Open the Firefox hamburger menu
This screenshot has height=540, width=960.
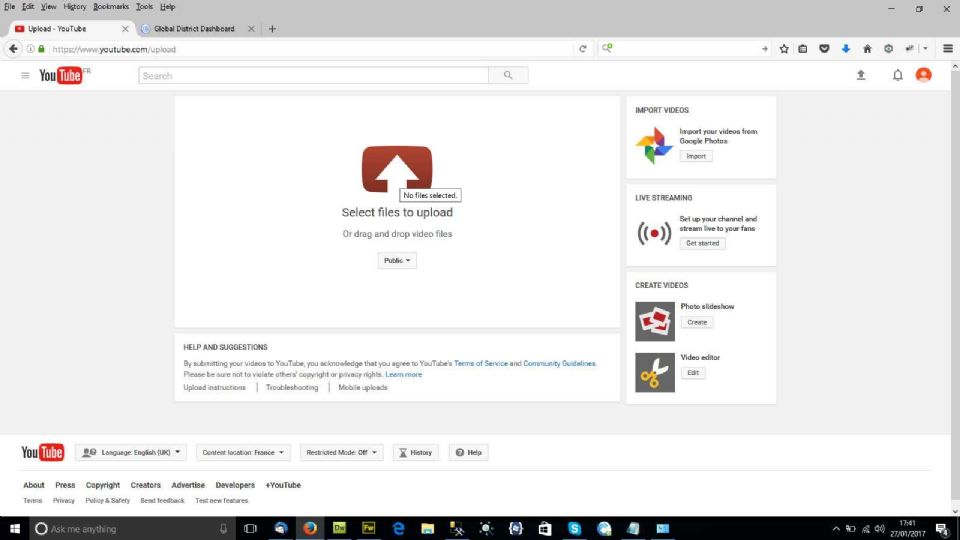pos(948,49)
